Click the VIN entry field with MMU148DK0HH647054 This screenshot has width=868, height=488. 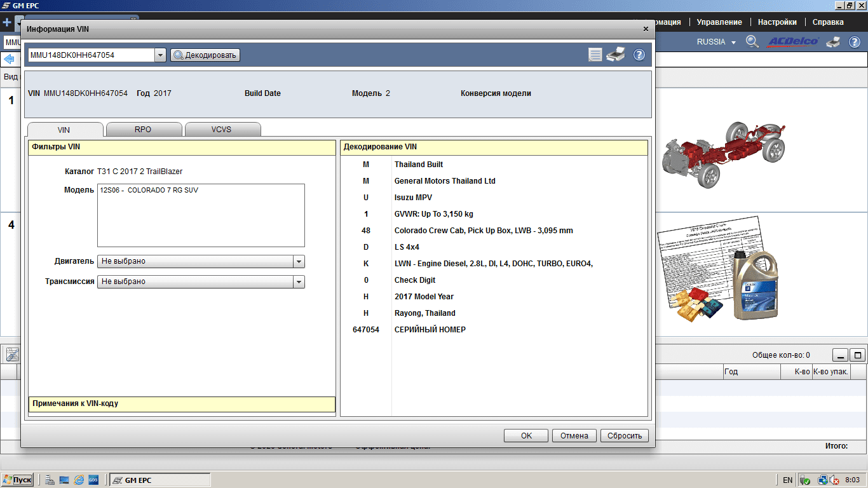[92, 55]
